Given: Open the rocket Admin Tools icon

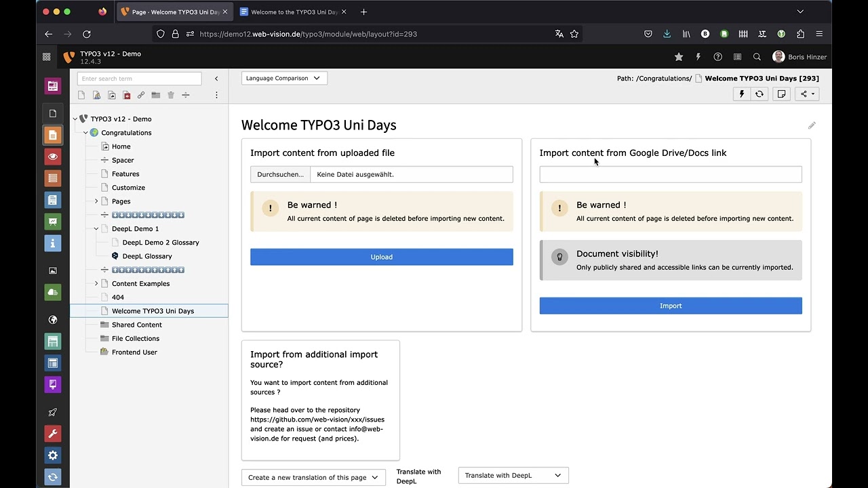Looking at the screenshot, I should pyautogui.click(x=53, y=412).
